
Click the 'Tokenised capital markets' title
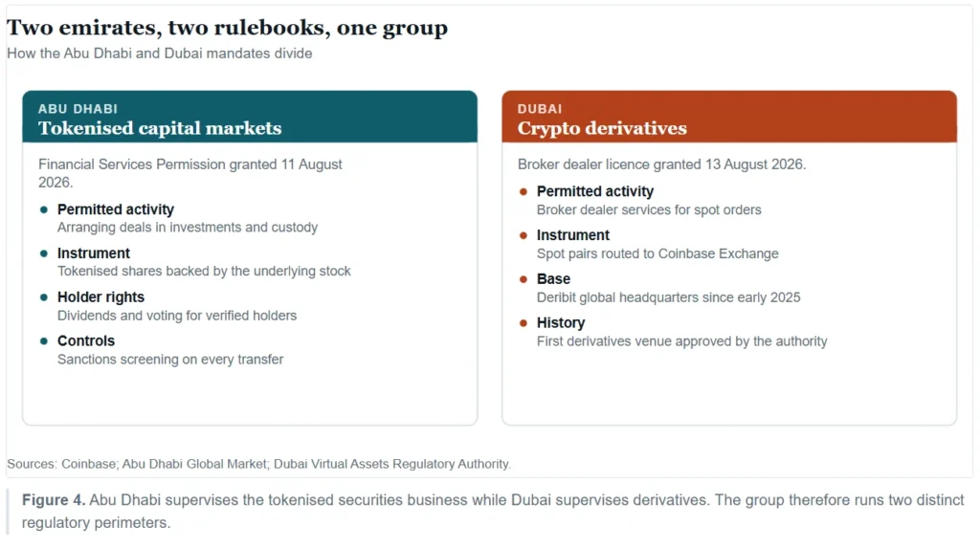click(160, 129)
